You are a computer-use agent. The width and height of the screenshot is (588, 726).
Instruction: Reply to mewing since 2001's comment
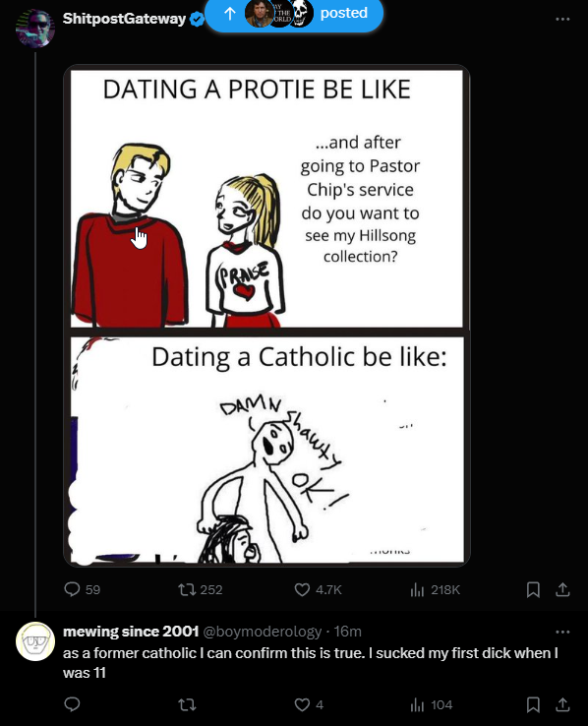coord(72,704)
